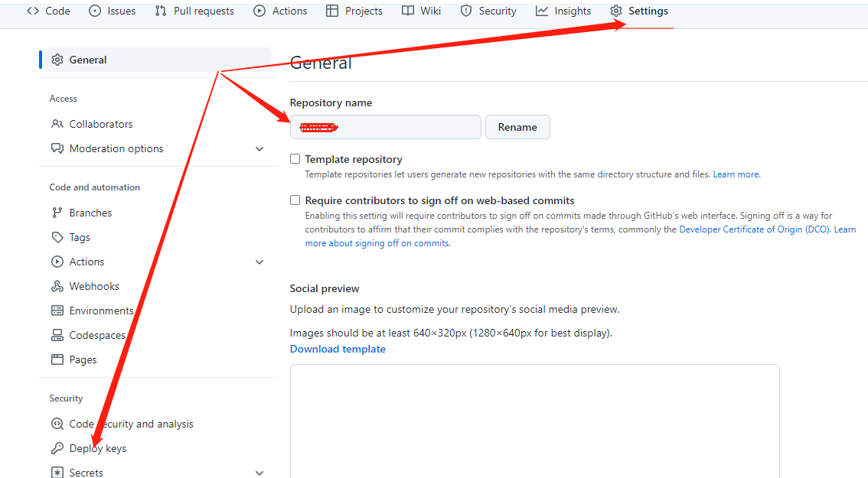
Task: Check Require contributors to sign off
Action: point(295,200)
